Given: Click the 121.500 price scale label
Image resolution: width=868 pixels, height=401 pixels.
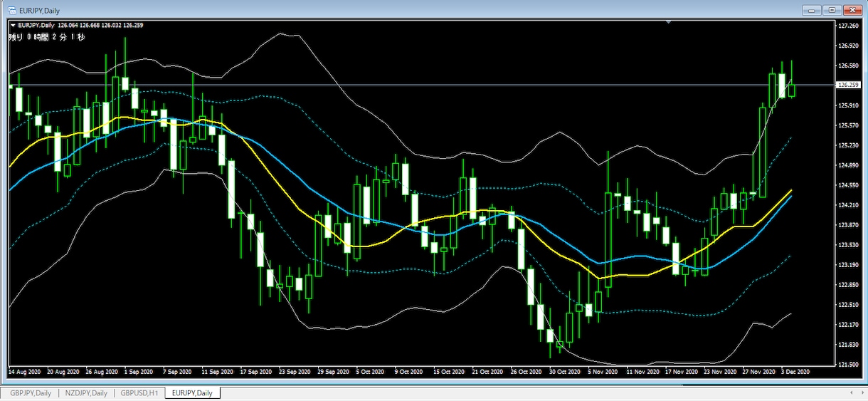Looking at the screenshot, I should point(848,365).
